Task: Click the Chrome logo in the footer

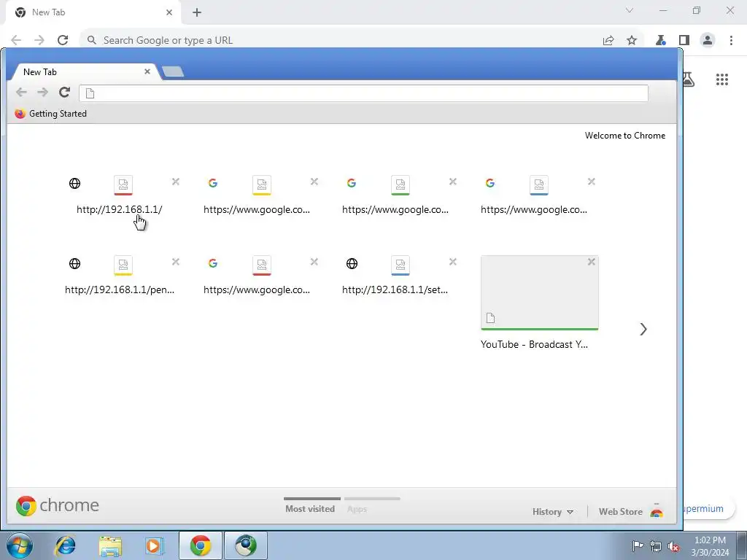Action: coord(57,505)
